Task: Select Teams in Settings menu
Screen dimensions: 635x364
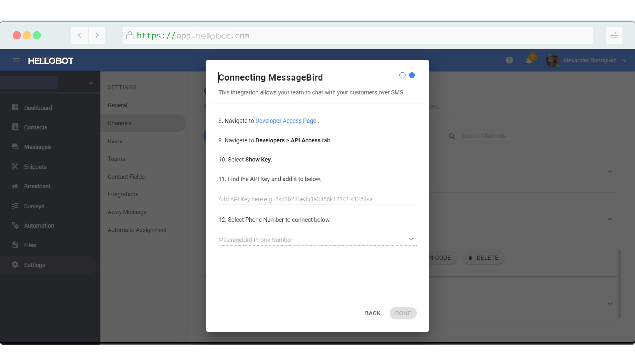Action: point(116,159)
